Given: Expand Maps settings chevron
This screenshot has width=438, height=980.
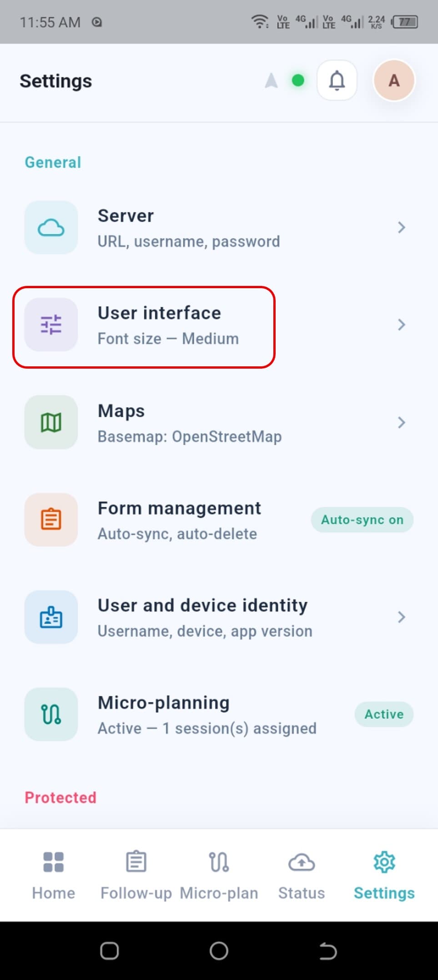Looking at the screenshot, I should point(401,422).
